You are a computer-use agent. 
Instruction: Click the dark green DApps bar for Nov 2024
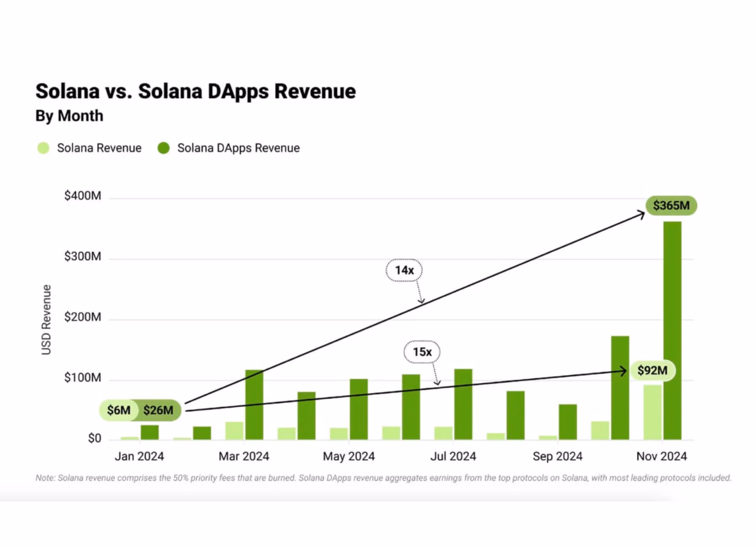[x=672, y=331]
